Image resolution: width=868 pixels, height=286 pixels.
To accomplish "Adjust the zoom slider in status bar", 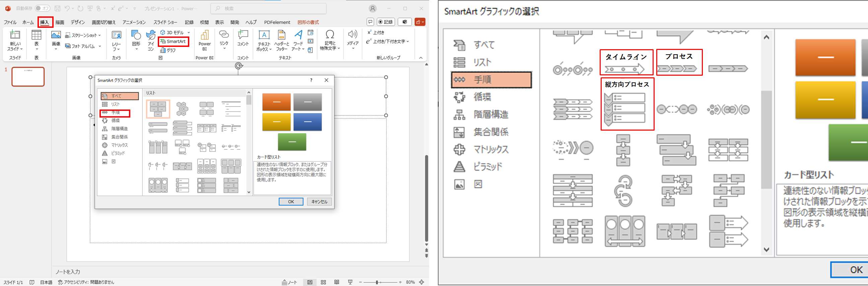I will tap(377, 282).
